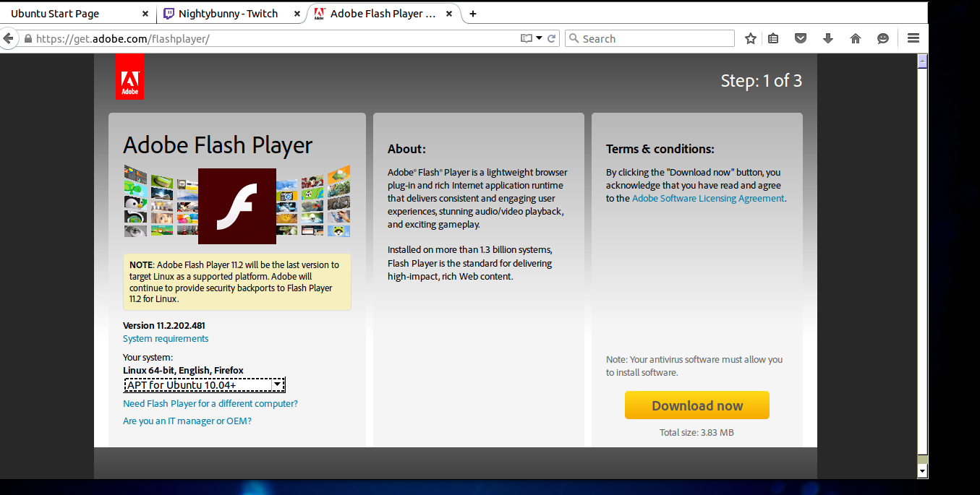
Task: Click the Download now button
Action: [697, 405]
